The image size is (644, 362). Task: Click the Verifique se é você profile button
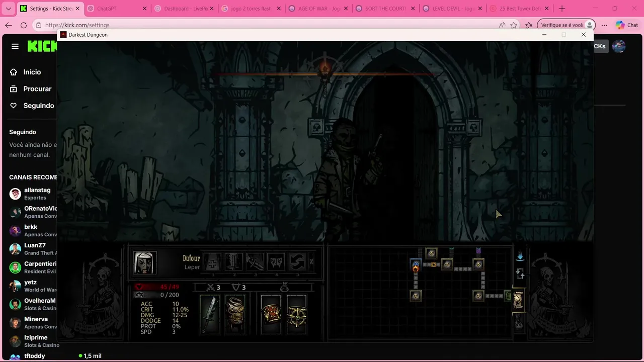(567, 25)
